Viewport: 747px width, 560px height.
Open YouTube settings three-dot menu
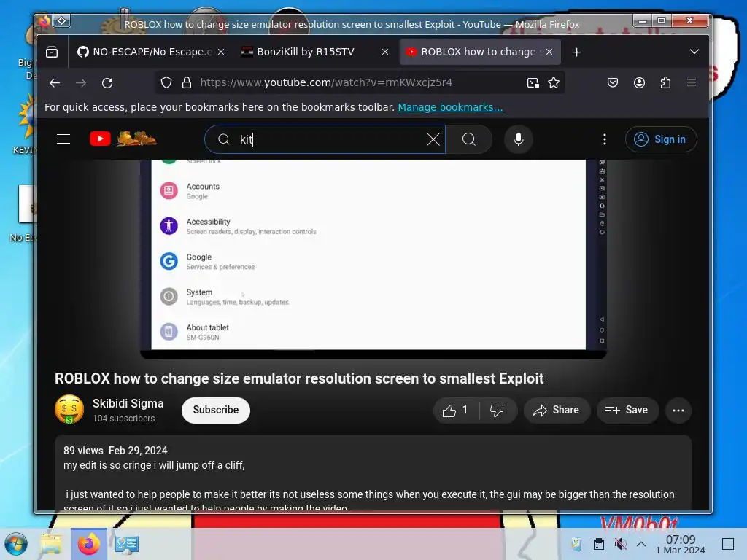[605, 139]
